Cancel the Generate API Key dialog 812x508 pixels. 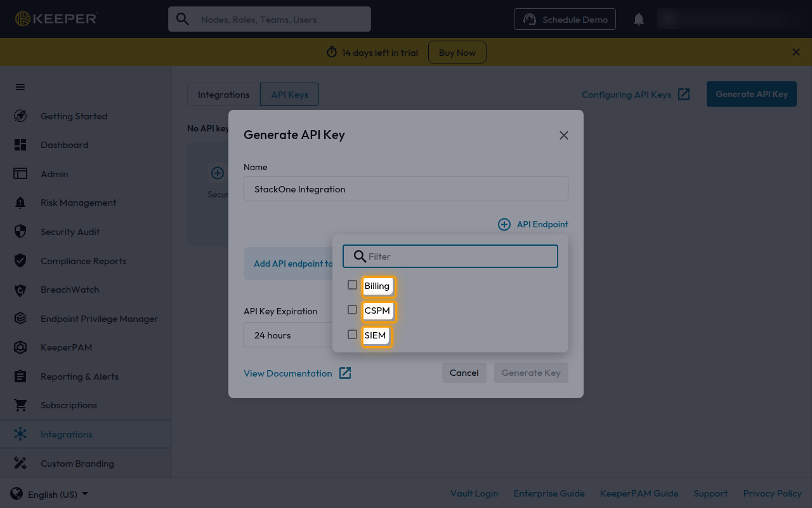464,373
